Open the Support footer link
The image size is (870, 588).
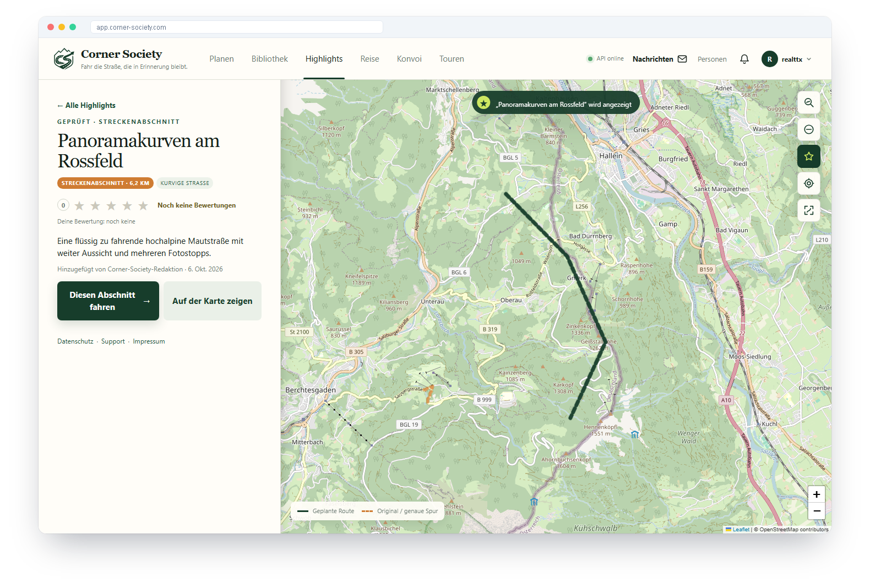point(113,341)
